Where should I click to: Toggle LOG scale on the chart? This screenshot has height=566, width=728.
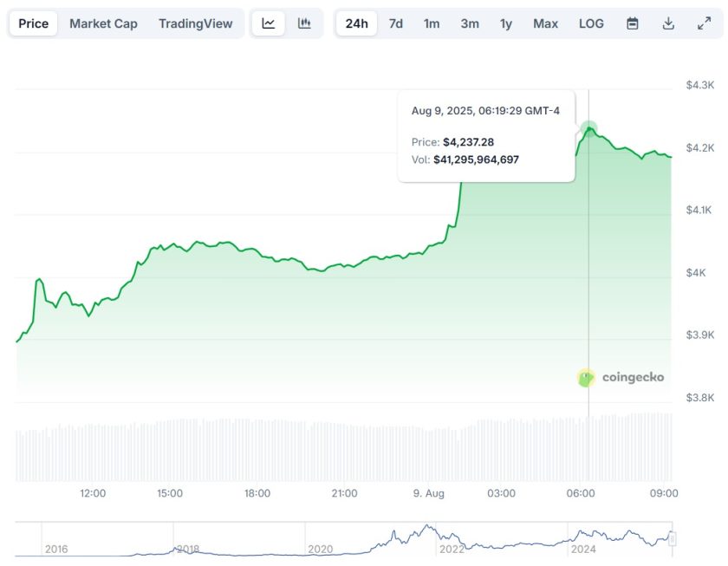click(591, 23)
